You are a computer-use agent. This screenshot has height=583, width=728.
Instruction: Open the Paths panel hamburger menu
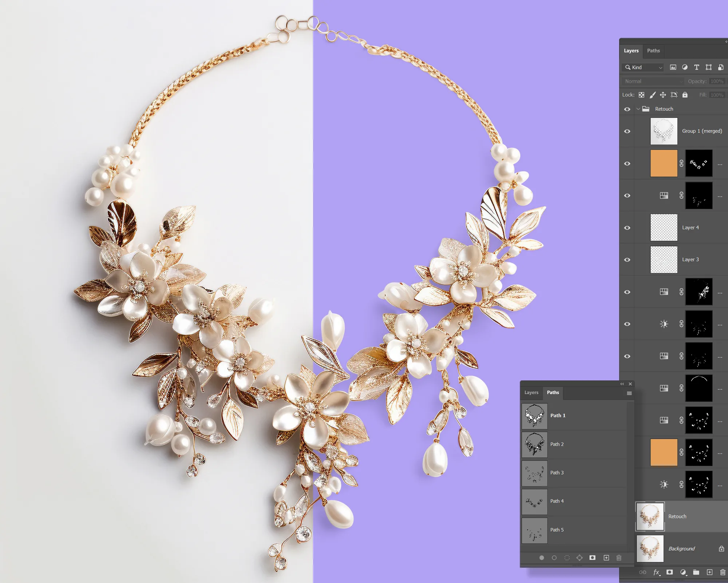click(629, 393)
